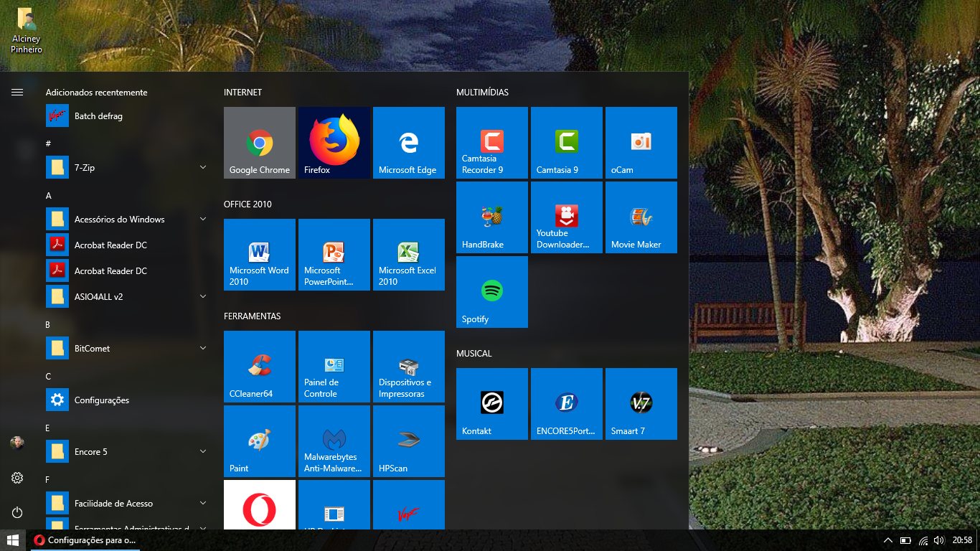Open the HandBrake tile
Viewport: 980px width, 551px height.
[x=492, y=217]
